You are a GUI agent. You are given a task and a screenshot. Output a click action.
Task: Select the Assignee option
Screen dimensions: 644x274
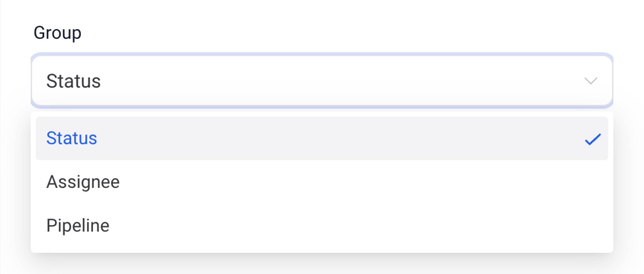322,182
